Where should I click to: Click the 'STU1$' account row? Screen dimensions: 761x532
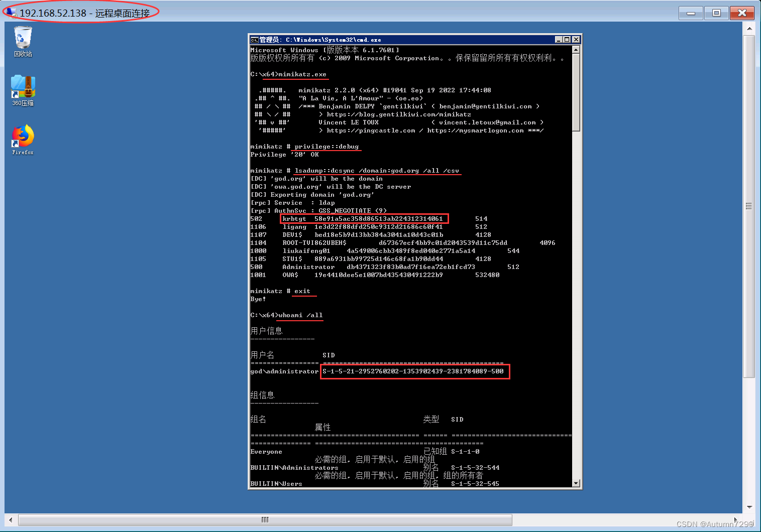371,259
